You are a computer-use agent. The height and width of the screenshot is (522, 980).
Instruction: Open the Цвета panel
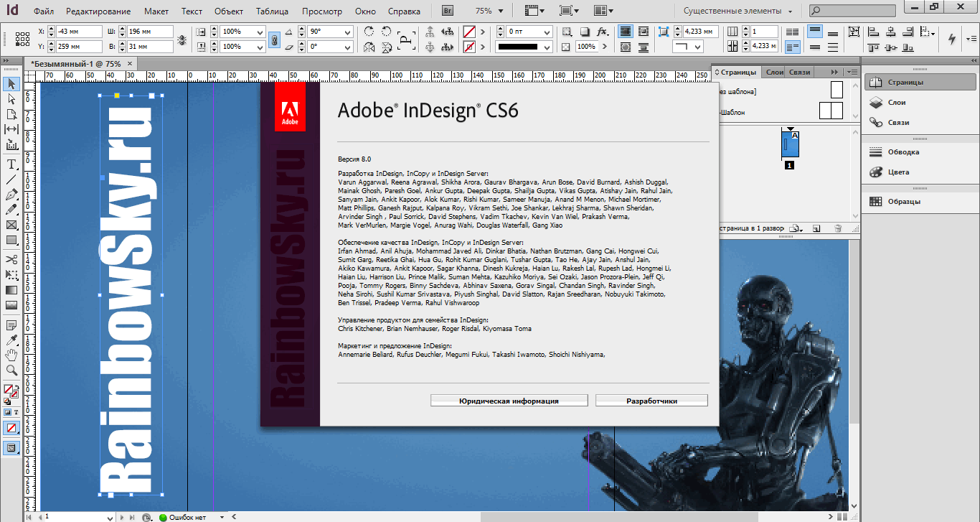[x=920, y=172]
